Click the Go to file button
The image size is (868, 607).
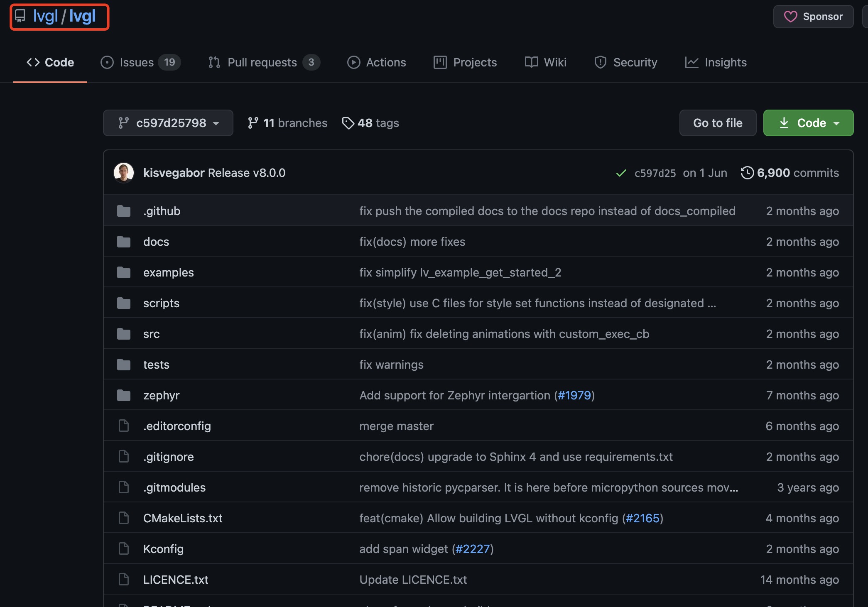(718, 123)
